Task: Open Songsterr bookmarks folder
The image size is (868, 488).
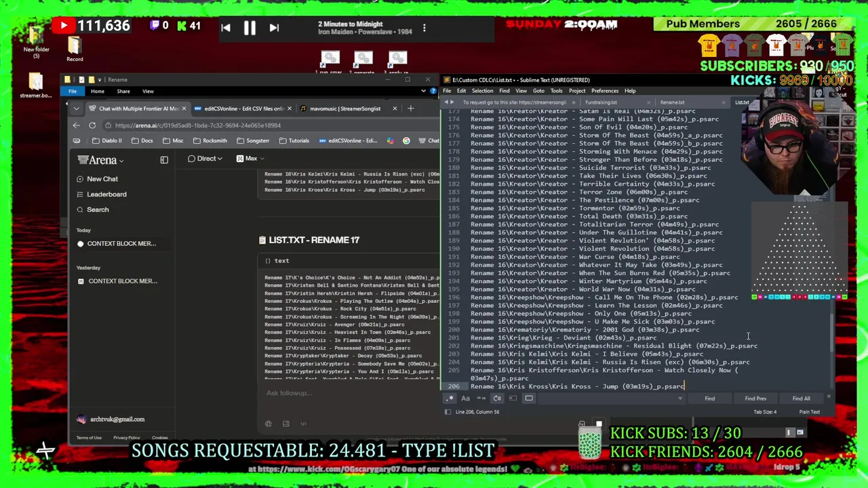Action: [253, 141]
